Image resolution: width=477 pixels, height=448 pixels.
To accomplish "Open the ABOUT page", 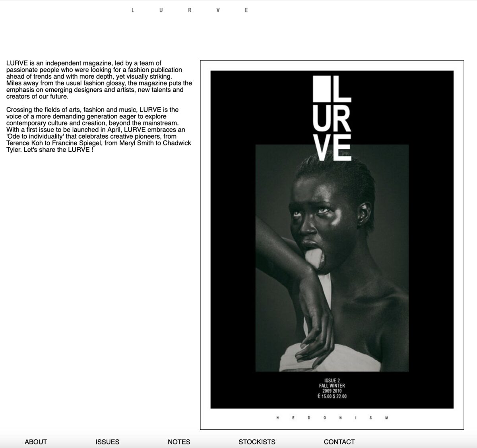I will click(x=36, y=442).
